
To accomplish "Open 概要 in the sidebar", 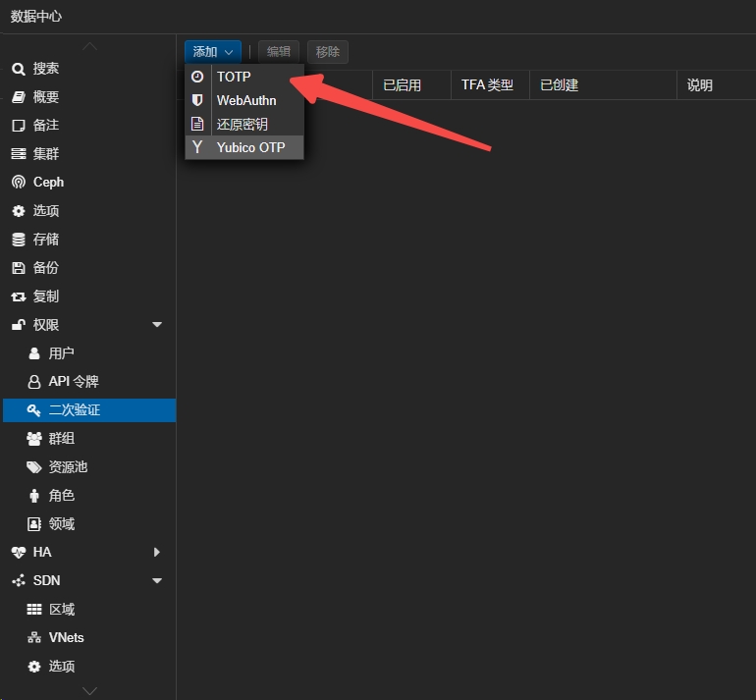I will (x=89, y=97).
